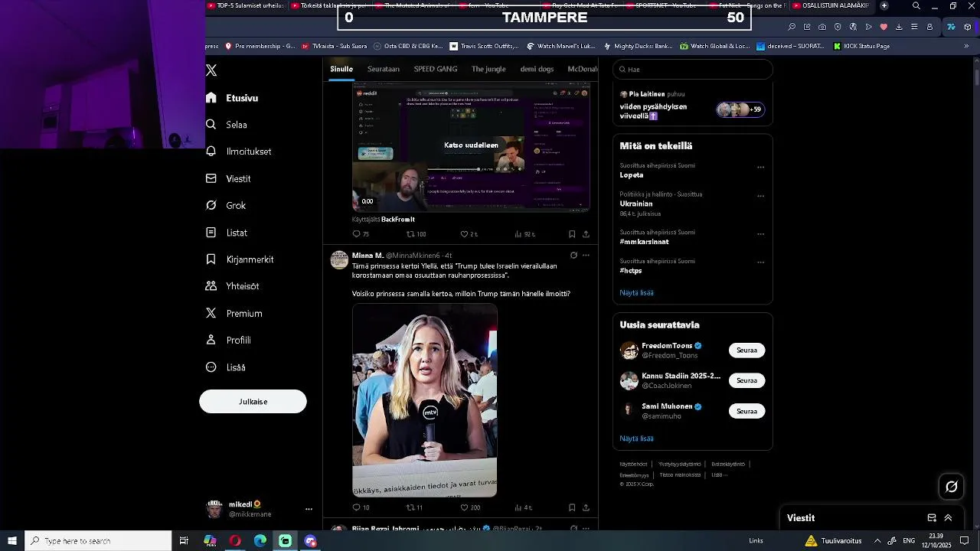The height and width of the screenshot is (551, 980).
Task: Bookmark Minna M. post
Action: pyautogui.click(x=572, y=507)
